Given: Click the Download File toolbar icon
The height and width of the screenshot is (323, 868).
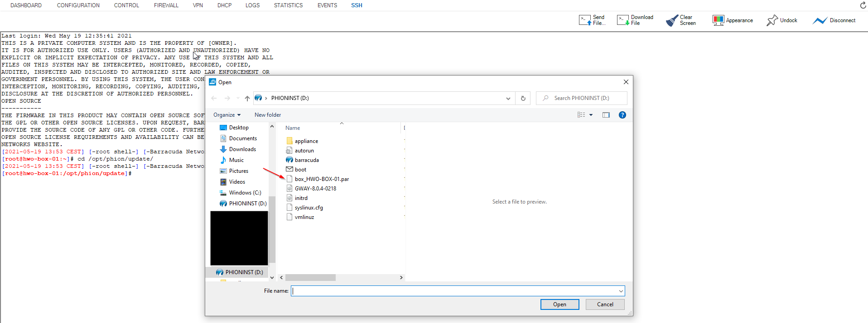Looking at the screenshot, I should (623, 20).
